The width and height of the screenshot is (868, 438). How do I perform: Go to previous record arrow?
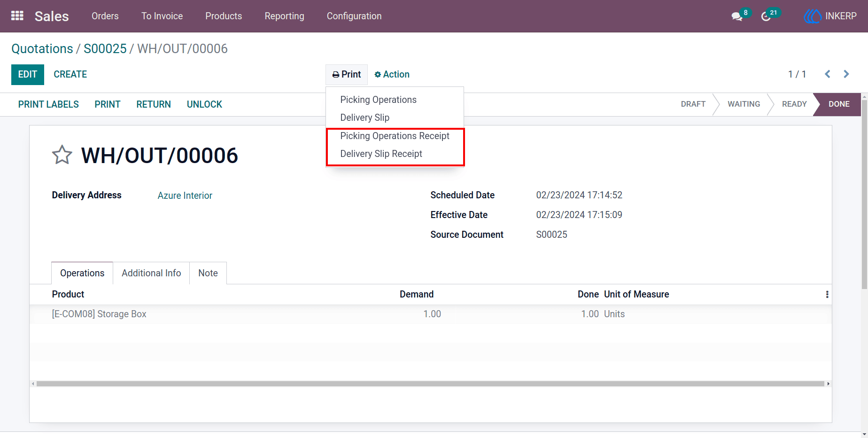[x=828, y=74]
